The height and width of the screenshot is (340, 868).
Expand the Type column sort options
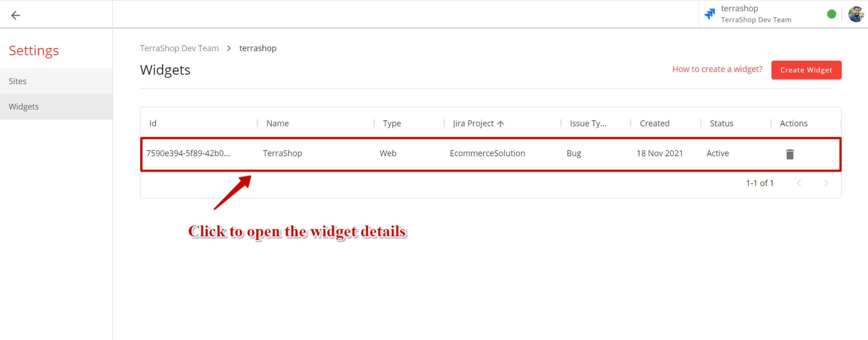pyautogui.click(x=391, y=123)
